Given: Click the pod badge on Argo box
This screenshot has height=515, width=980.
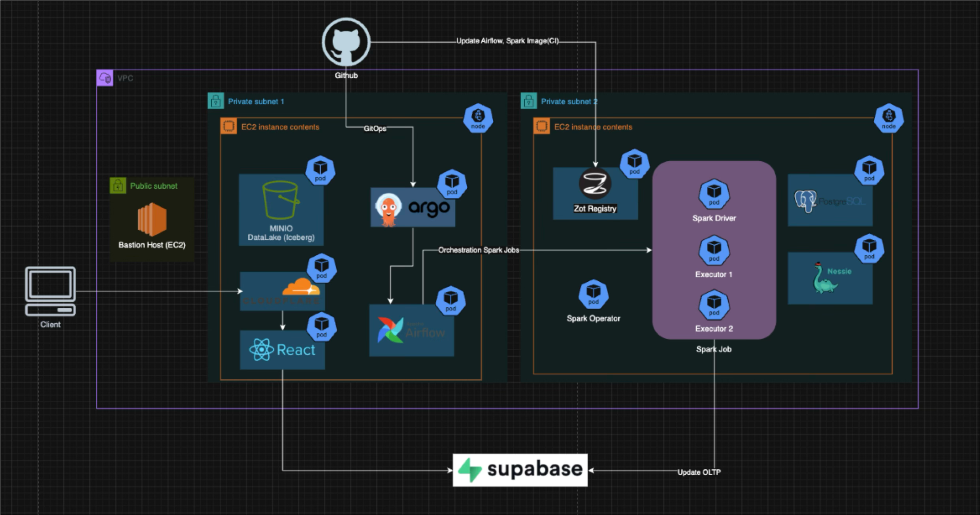Looking at the screenshot, I should tap(452, 184).
